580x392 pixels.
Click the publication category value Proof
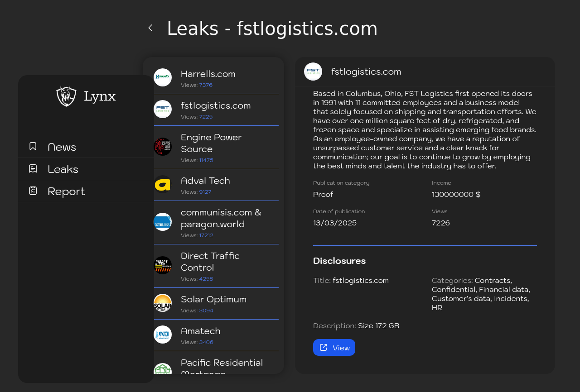coord(323,195)
